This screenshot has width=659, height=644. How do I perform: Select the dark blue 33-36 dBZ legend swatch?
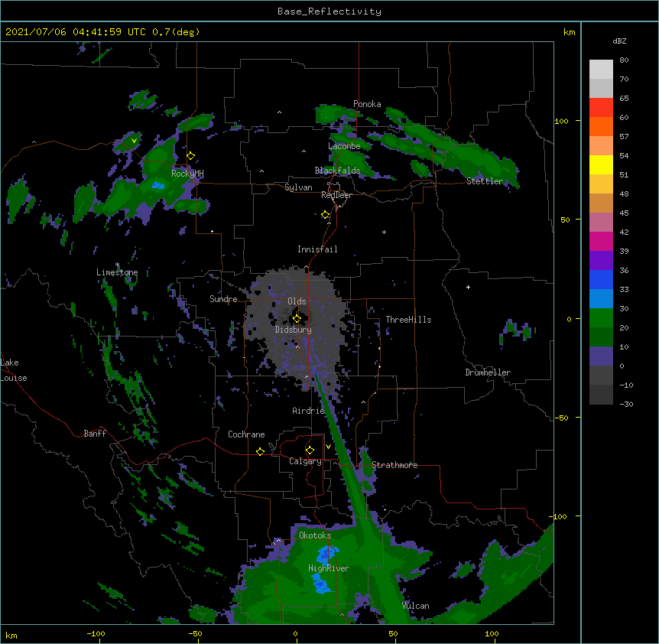(601, 279)
